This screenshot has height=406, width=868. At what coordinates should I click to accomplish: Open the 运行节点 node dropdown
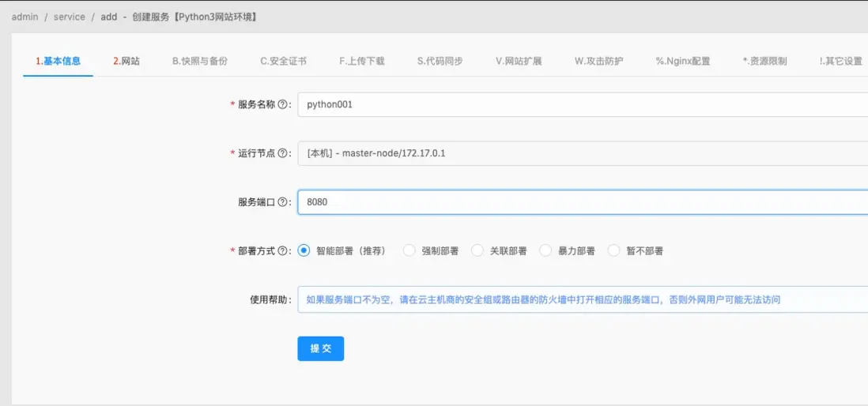tap(583, 153)
